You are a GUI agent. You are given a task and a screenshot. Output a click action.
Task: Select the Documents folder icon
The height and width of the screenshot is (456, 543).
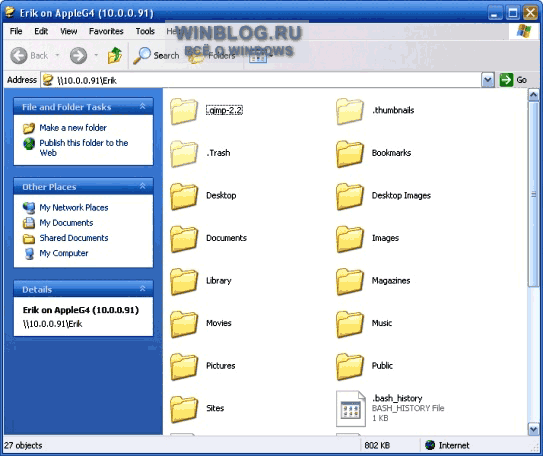(x=184, y=239)
